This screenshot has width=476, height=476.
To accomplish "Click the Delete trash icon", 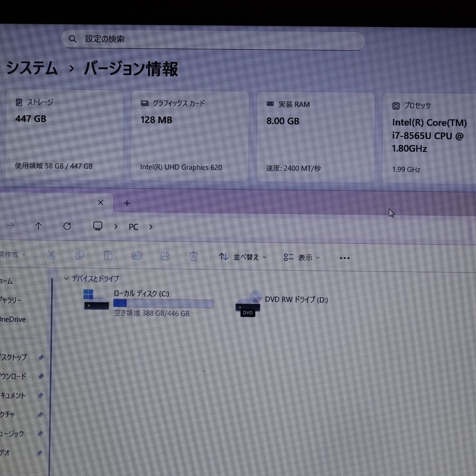I will (194, 256).
